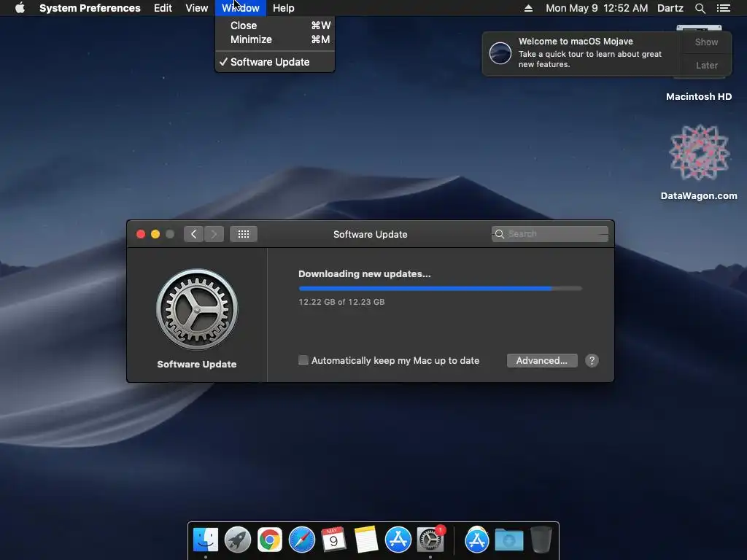Open the Trash in the Dock
The width and height of the screenshot is (747, 560).
pos(541,540)
